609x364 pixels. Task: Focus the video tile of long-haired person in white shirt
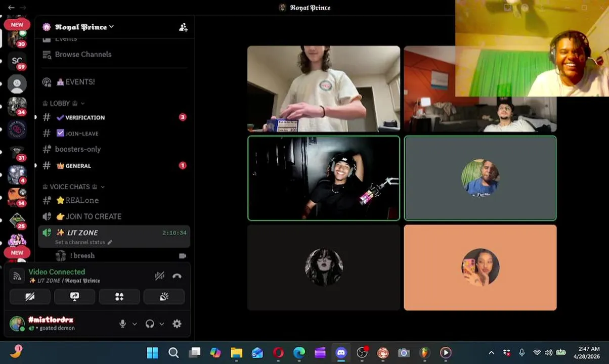[x=324, y=88]
